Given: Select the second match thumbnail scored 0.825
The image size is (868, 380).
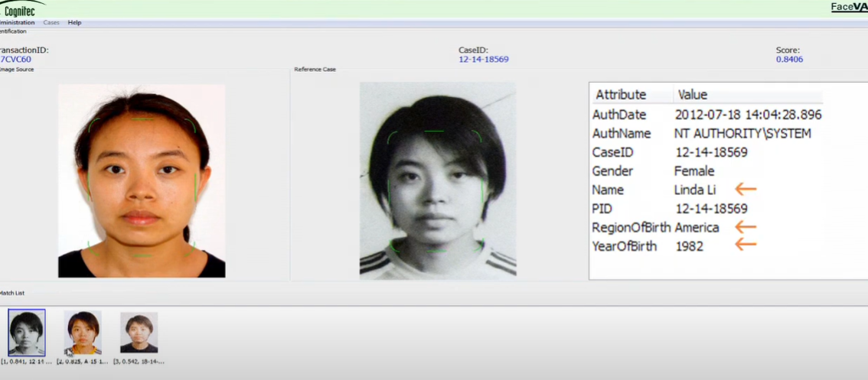Looking at the screenshot, I should point(83,333).
